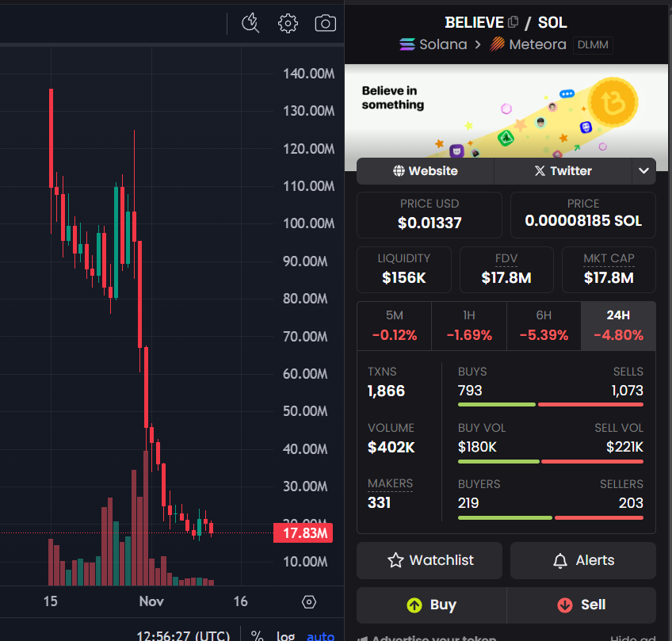Click the Alerts bell icon
The image size is (672, 641).
click(560, 560)
